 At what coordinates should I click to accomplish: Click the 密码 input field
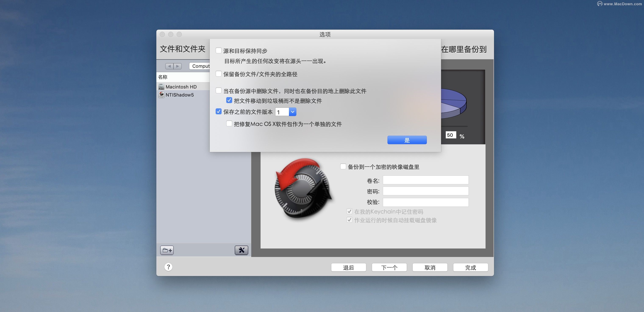(426, 191)
